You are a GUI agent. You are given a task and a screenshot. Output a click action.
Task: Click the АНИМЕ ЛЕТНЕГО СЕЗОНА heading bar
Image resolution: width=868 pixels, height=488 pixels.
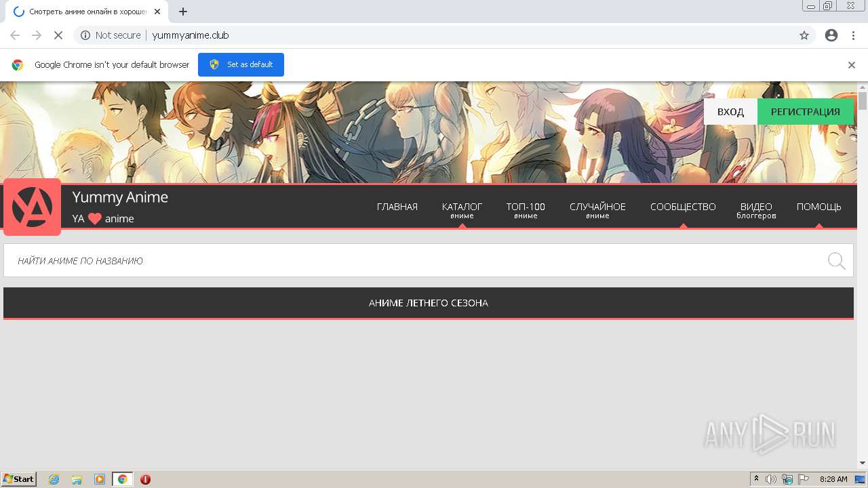click(429, 303)
